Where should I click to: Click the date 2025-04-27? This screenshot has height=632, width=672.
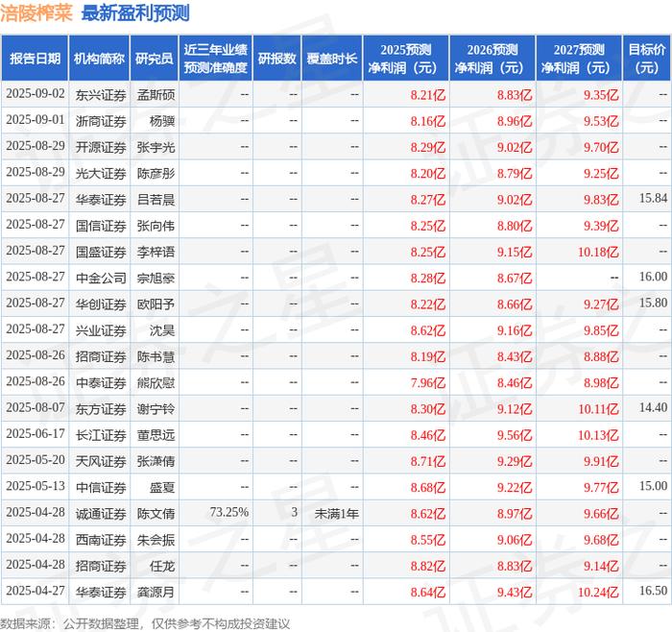(x=36, y=591)
